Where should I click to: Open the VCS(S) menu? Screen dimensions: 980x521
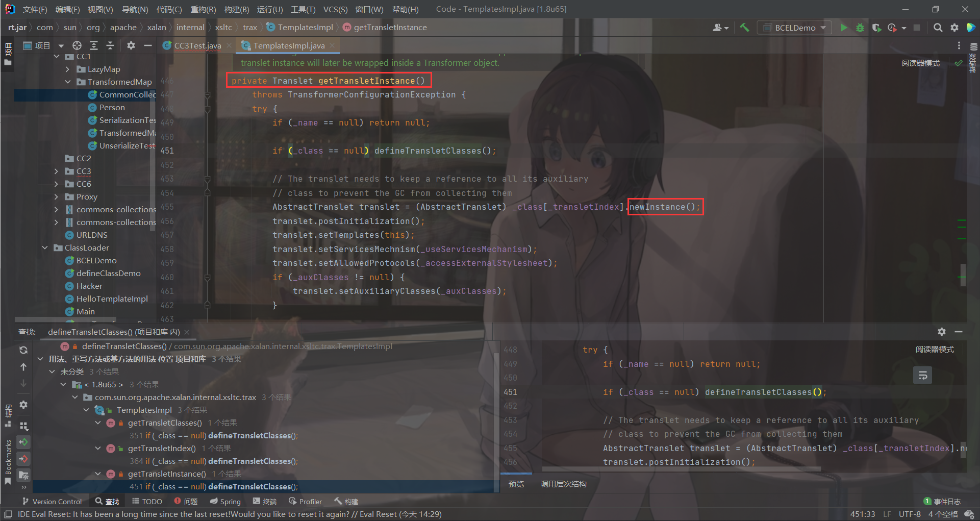[336, 9]
